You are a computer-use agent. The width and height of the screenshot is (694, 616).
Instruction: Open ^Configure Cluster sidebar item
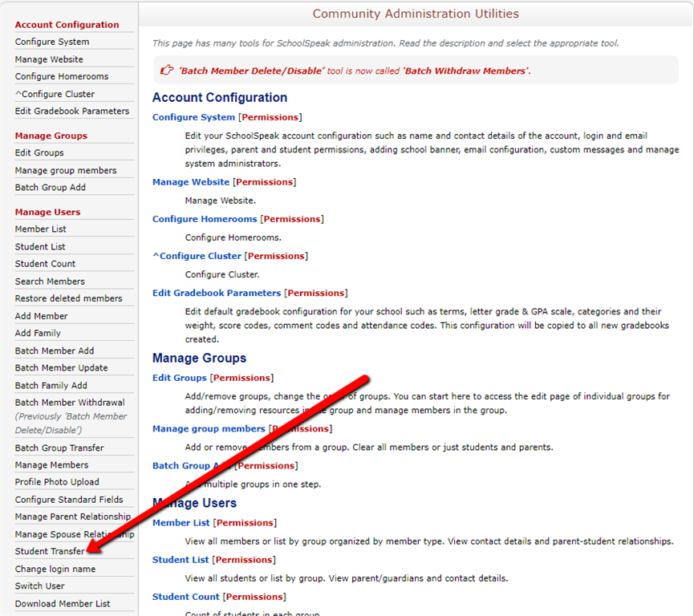click(55, 94)
